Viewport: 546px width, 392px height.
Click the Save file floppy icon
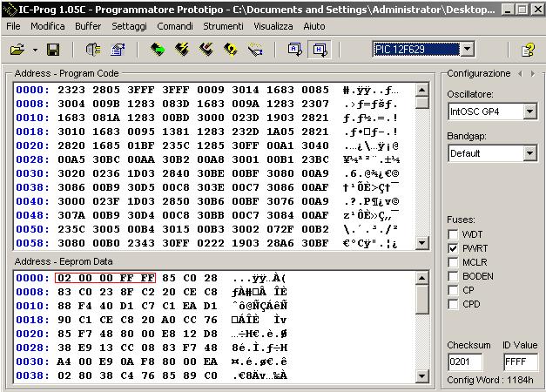pos(53,50)
